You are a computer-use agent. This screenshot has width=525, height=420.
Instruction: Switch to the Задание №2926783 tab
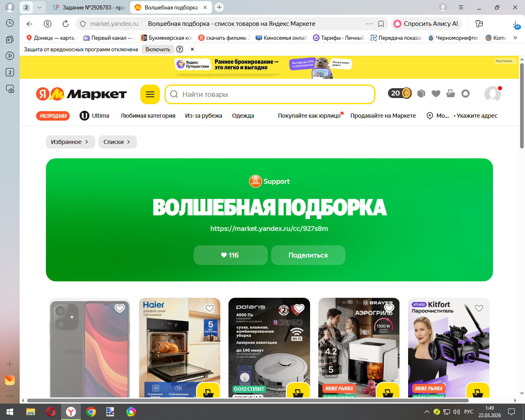coord(89,7)
